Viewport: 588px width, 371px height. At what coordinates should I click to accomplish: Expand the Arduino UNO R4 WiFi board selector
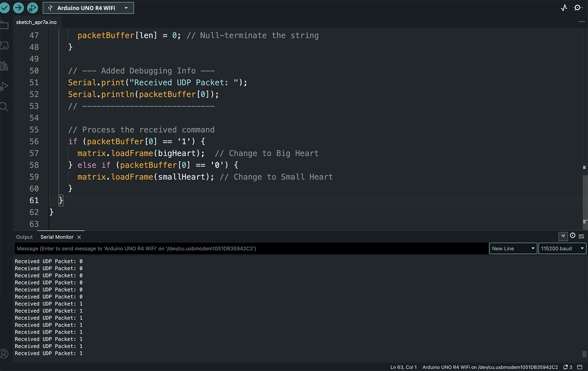88,8
